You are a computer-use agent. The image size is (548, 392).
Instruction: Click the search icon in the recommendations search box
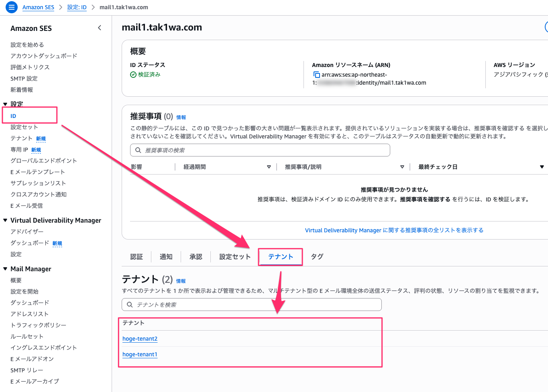tap(138, 150)
